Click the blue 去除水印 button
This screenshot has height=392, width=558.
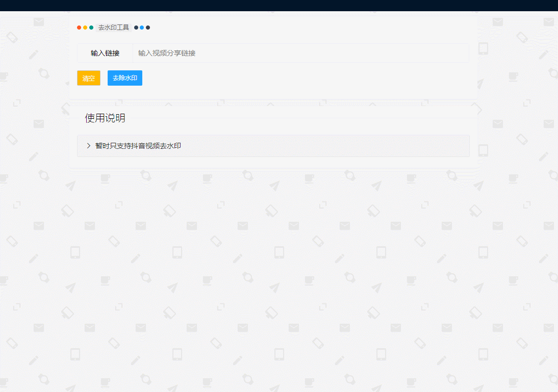tap(125, 78)
